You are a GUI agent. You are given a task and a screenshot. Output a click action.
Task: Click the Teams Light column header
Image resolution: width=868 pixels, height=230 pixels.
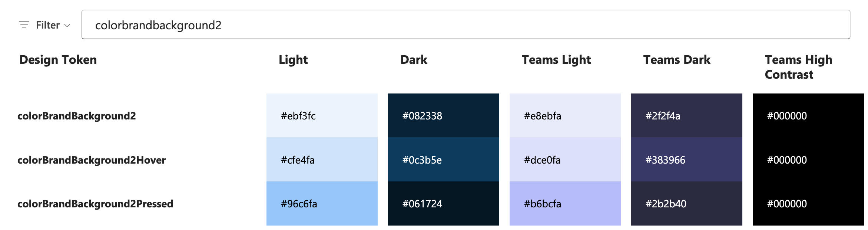click(x=556, y=59)
